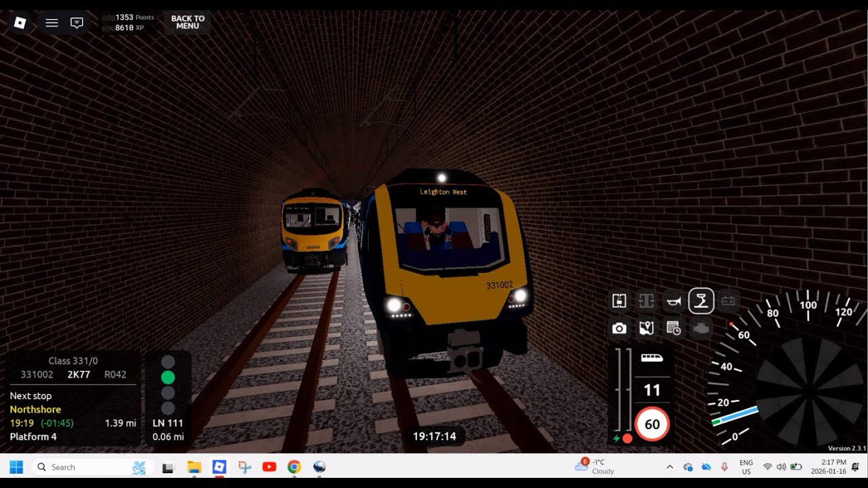
Task: Open the camera view icon
Action: click(x=618, y=328)
